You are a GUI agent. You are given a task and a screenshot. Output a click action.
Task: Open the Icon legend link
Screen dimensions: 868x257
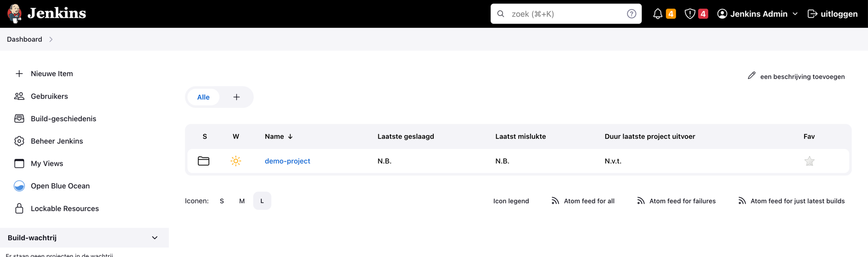[x=511, y=201]
